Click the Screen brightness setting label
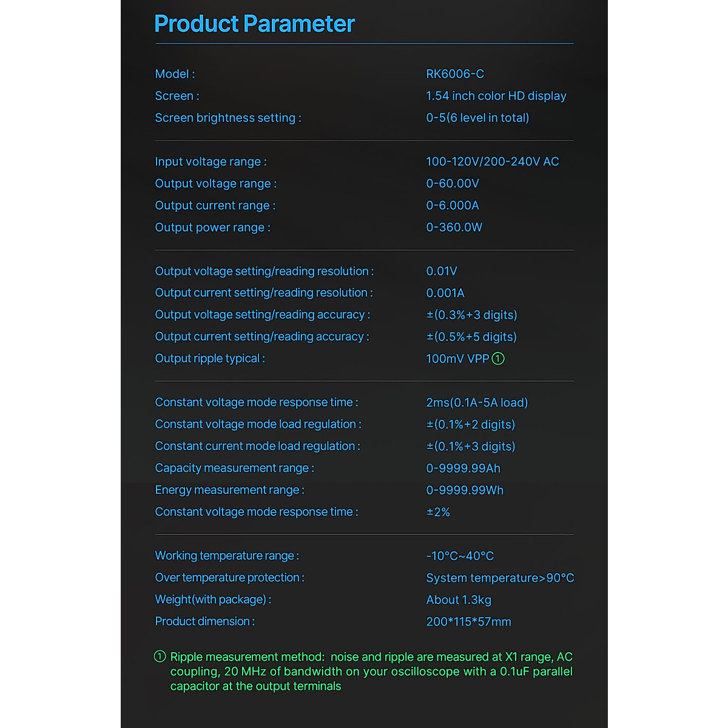Image resolution: width=728 pixels, height=728 pixels. (227, 118)
